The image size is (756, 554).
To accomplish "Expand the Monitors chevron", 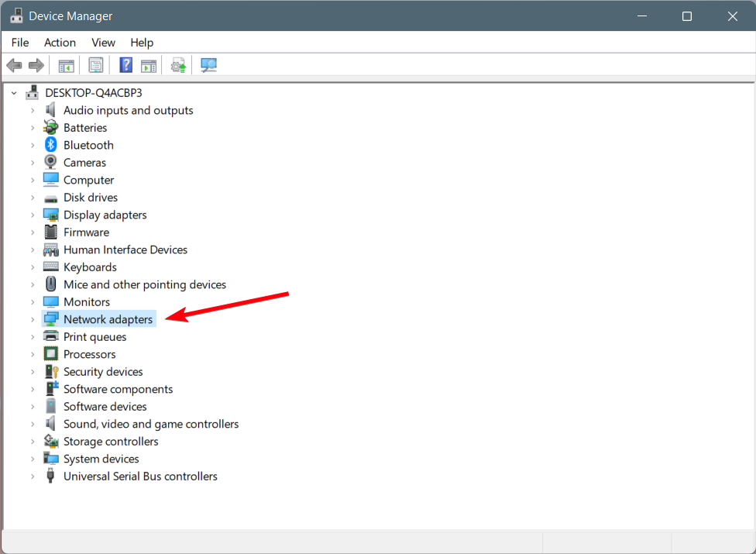I will point(33,302).
